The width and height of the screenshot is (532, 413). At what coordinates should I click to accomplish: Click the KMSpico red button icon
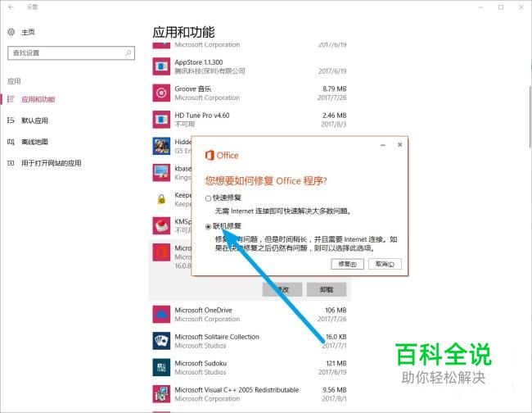(x=161, y=226)
